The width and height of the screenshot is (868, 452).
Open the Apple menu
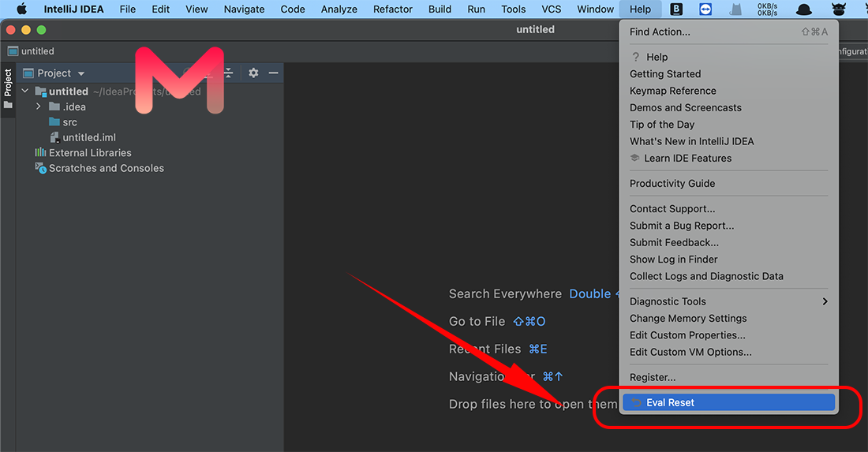click(x=21, y=9)
